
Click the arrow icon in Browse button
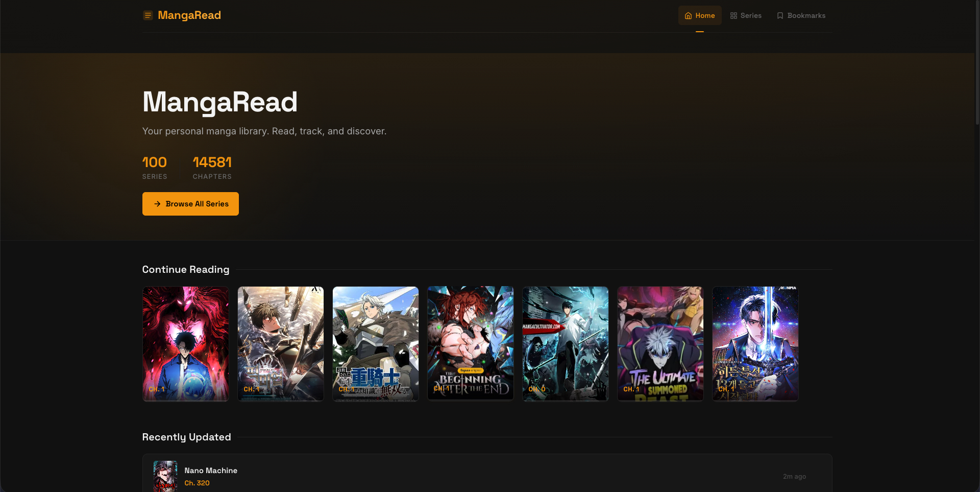point(157,204)
